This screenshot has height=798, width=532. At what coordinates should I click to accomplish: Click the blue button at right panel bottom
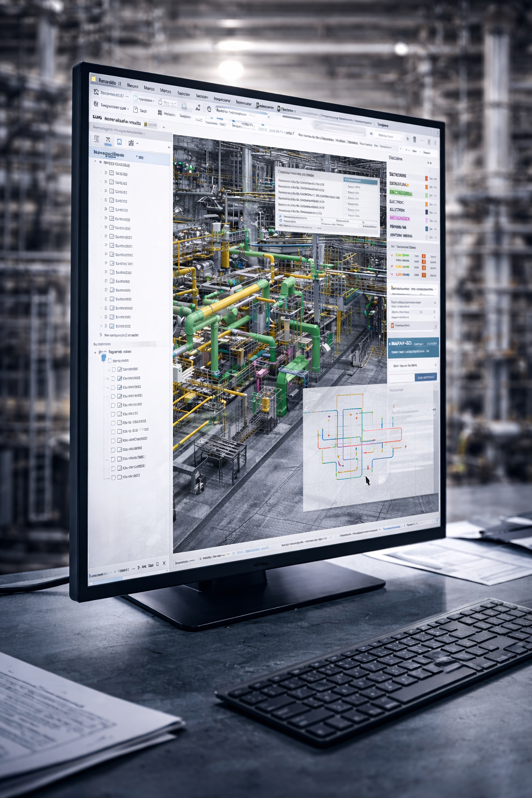click(x=426, y=377)
